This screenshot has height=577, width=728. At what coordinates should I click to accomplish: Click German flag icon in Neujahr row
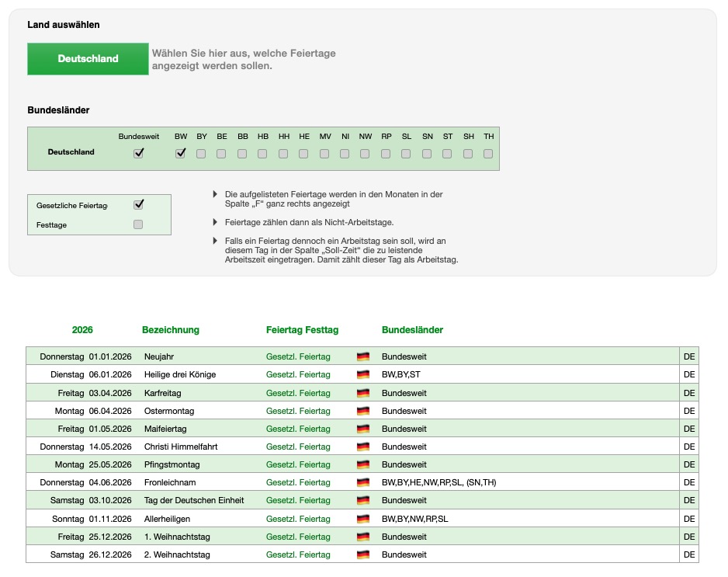click(x=362, y=357)
